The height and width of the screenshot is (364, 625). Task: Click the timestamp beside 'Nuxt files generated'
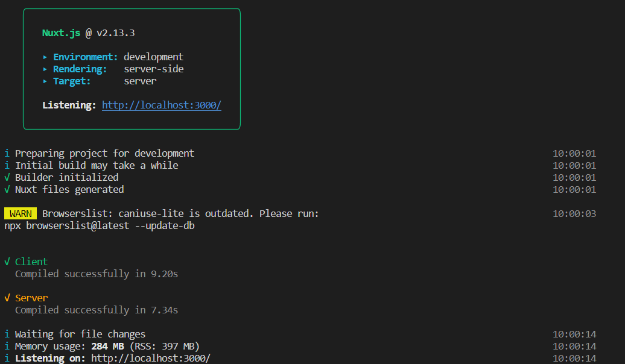[574, 190]
